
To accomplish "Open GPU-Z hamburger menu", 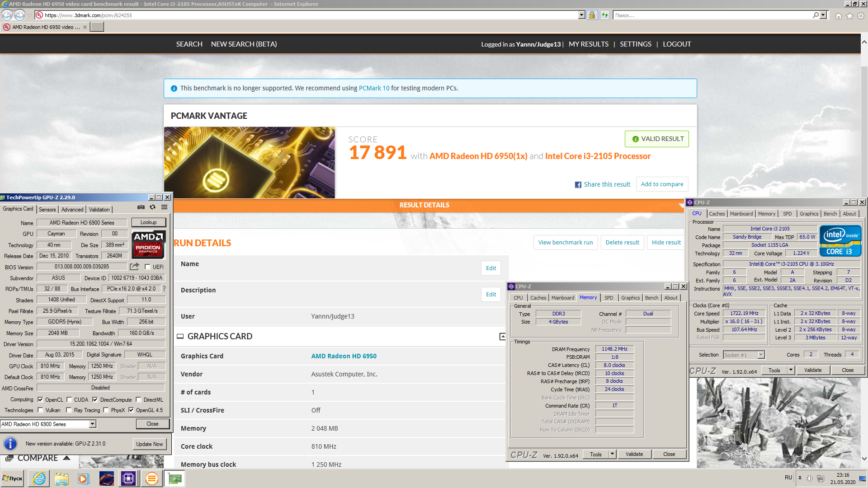I will point(165,207).
